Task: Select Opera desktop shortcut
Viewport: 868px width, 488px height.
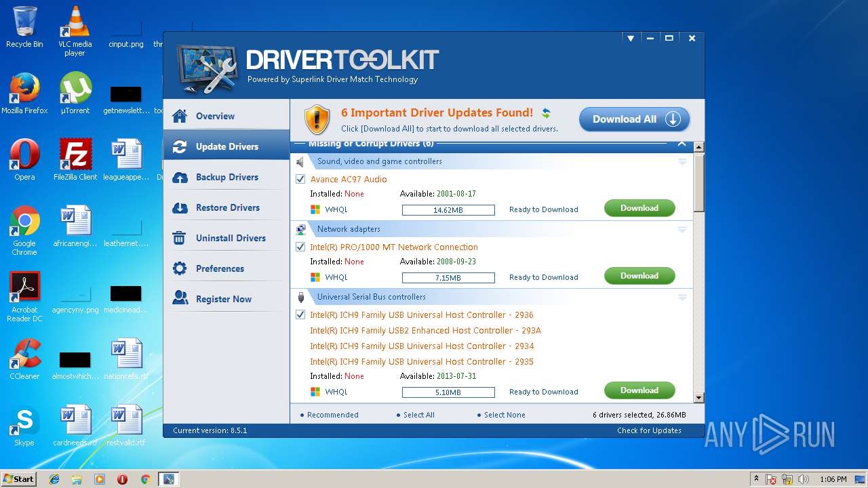Action: (x=24, y=160)
